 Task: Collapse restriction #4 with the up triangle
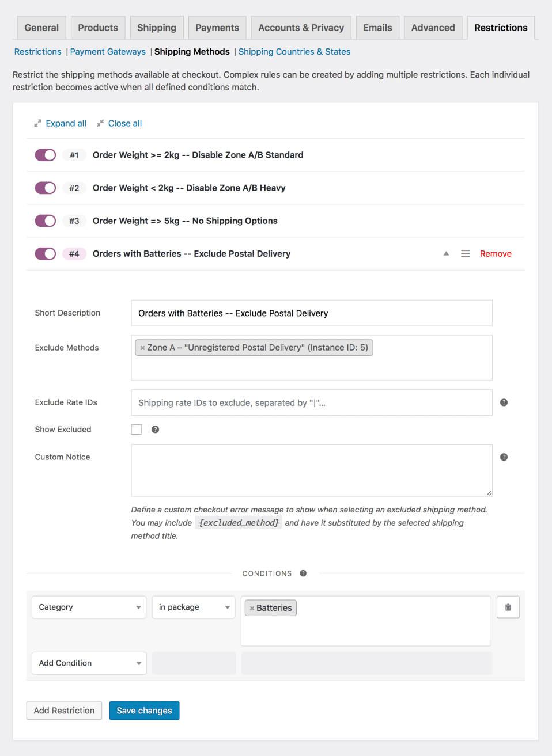(446, 253)
